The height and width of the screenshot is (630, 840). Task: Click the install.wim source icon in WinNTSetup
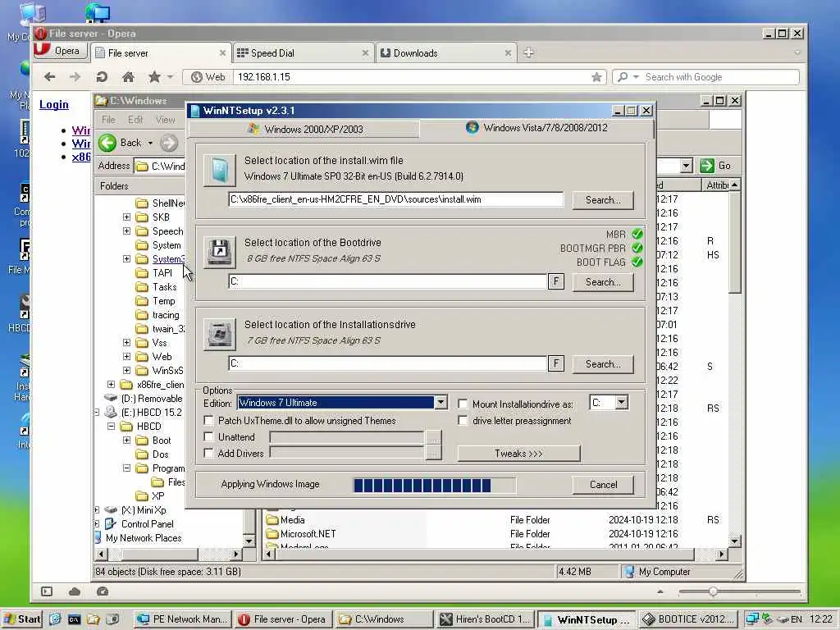click(x=220, y=171)
